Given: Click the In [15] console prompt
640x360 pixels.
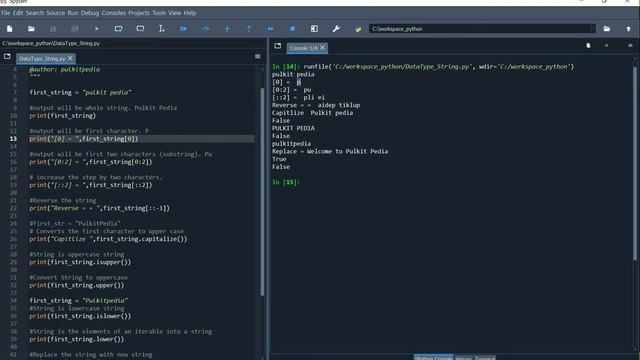Looking at the screenshot, I should point(286,182).
